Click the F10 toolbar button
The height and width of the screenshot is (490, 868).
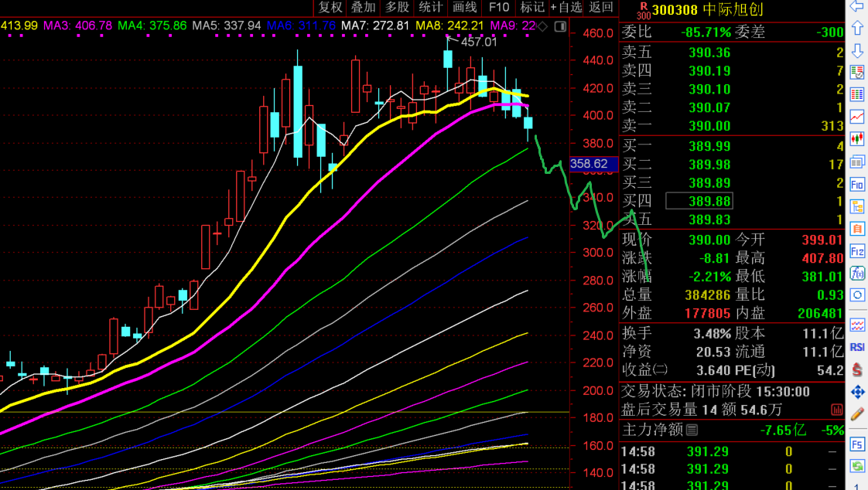pos(499,7)
